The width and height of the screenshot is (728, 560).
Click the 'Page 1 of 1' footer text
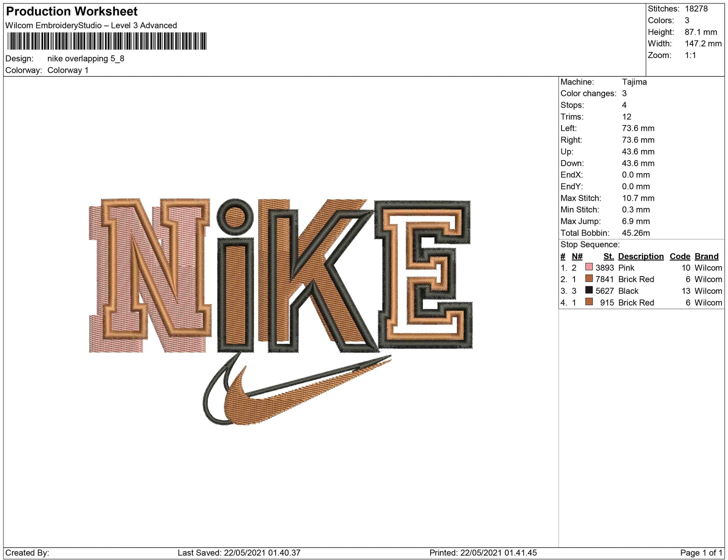pyautogui.click(x=701, y=553)
